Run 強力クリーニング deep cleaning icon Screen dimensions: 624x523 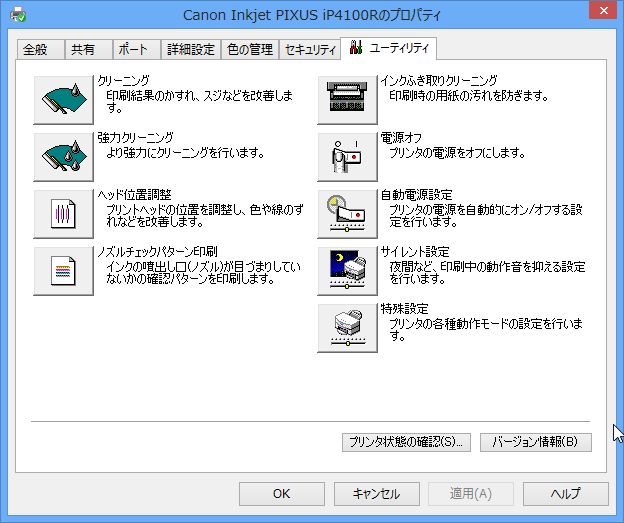point(64,157)
